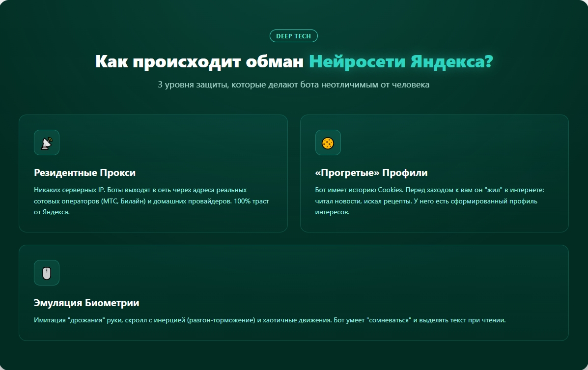Click the main title 'Как происходит обман'
The height and width of the screenshot is (370, 588).
[x=199, y=61]
